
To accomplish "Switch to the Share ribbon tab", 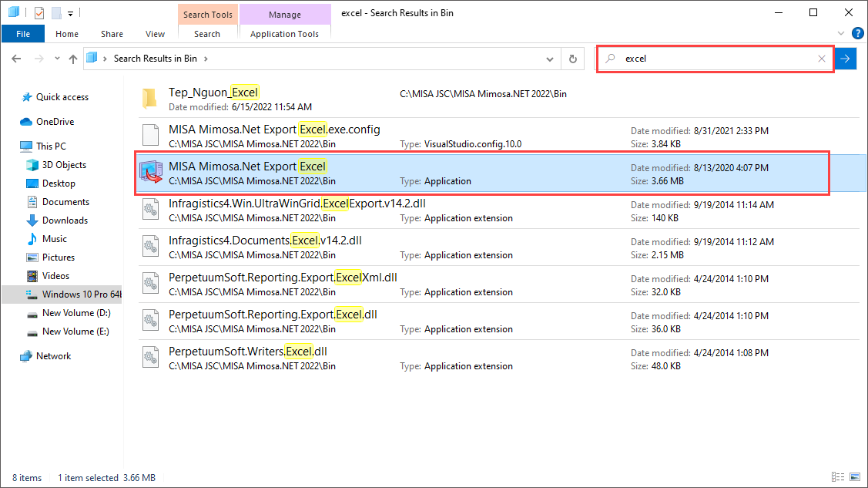I will [x=112, y=34].
